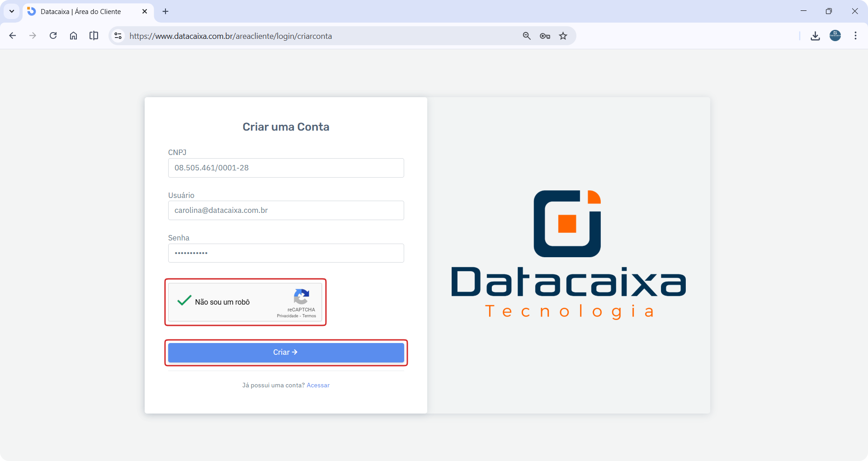Click inside the Senha password field
The image size is (868, 461).
click(x=286, y=253)
